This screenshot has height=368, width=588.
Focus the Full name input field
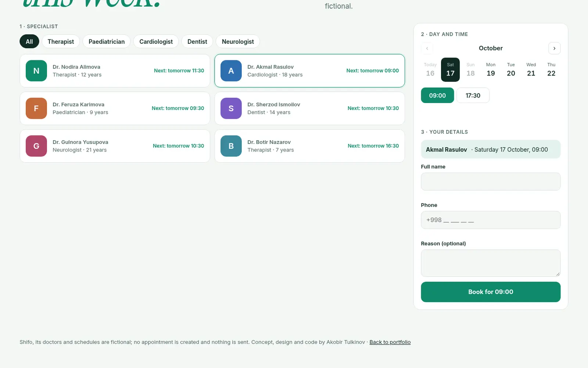[491, 181]
